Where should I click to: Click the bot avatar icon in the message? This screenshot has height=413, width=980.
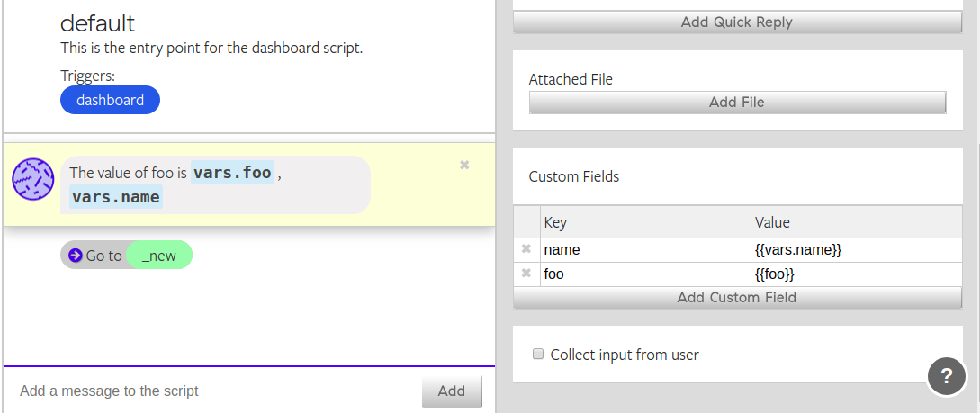[33, 179]
